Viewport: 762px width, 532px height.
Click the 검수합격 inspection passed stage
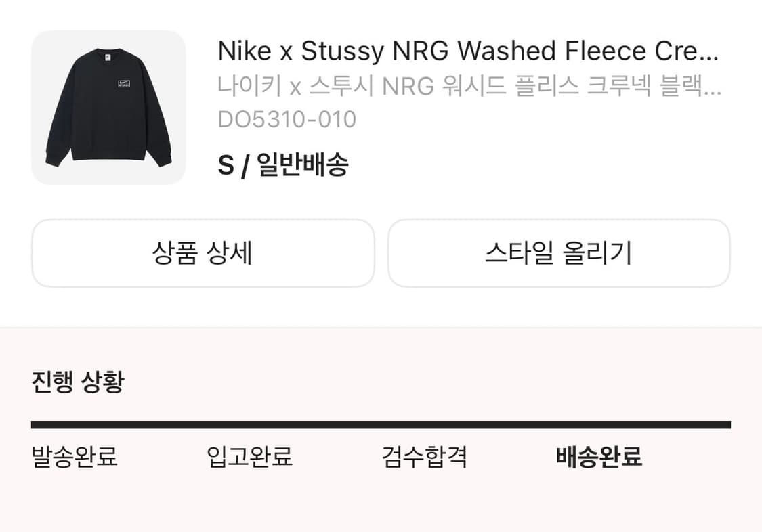tap(425, 458)
